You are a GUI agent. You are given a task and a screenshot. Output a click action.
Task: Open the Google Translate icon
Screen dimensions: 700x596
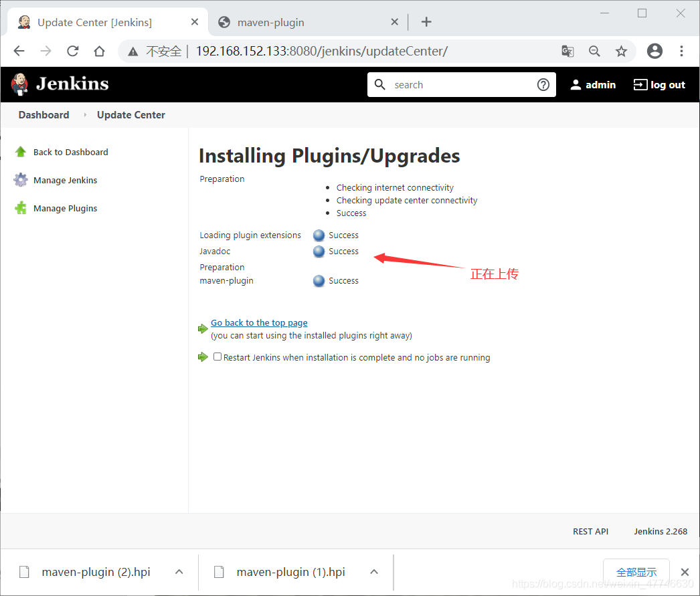pyautogui.click(x=567, y=52)
